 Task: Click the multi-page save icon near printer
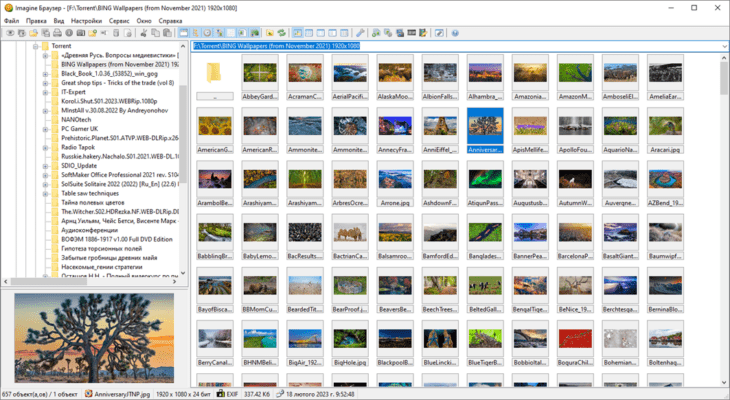tap(45, 33)
